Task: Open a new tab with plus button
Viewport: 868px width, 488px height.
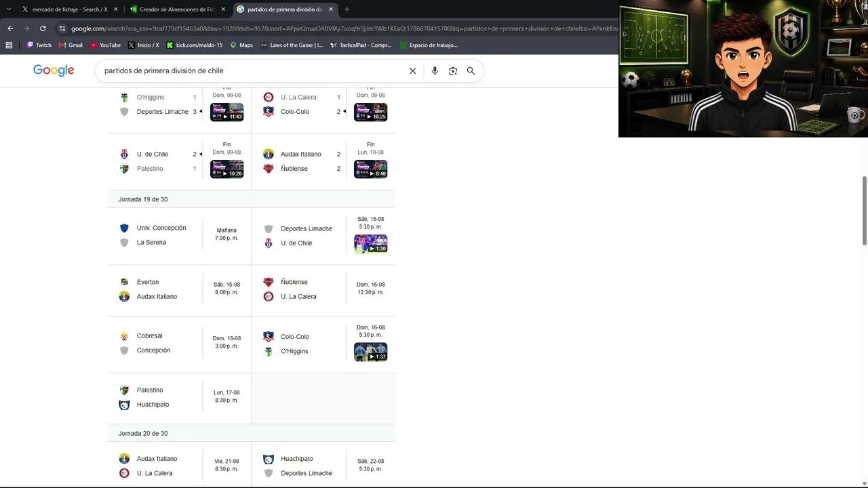Action: 347,9
